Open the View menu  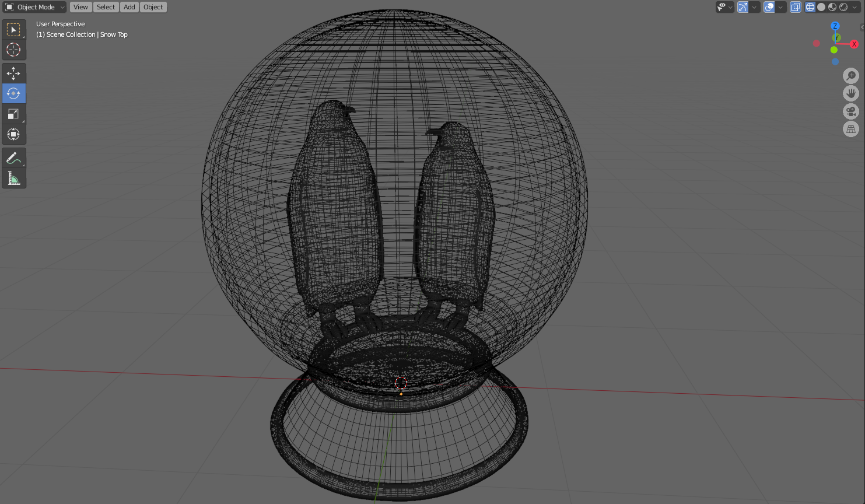(x=80, y=7)
